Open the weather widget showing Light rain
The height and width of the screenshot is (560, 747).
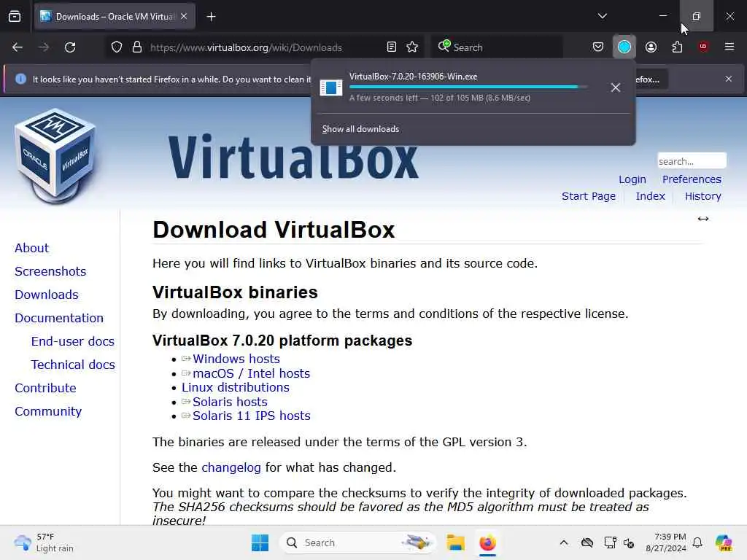pos(44,542)
